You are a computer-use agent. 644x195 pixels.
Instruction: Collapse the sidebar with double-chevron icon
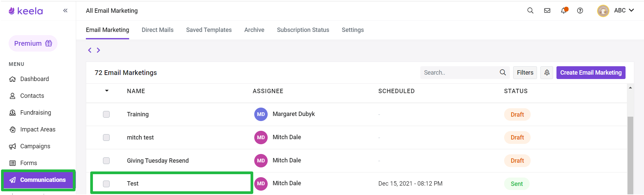65,11
